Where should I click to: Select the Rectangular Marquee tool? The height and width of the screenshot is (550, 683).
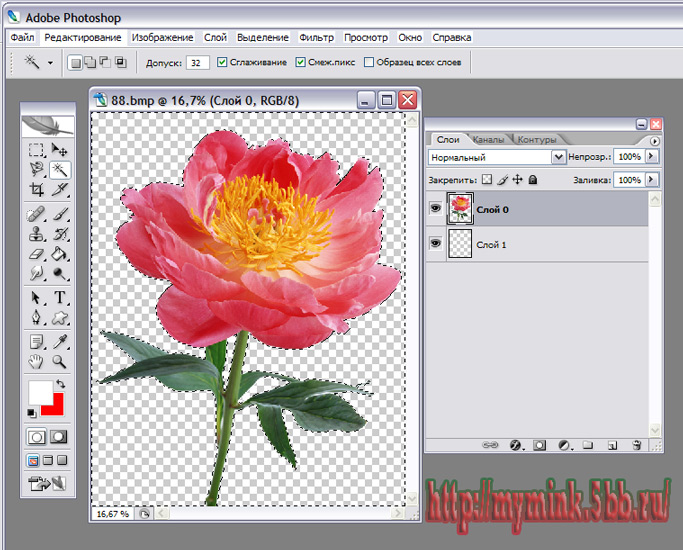point(37,150)
